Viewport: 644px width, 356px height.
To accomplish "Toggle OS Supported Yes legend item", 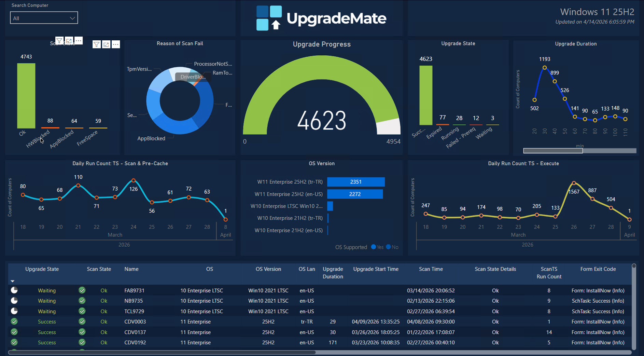I will 377,247.
